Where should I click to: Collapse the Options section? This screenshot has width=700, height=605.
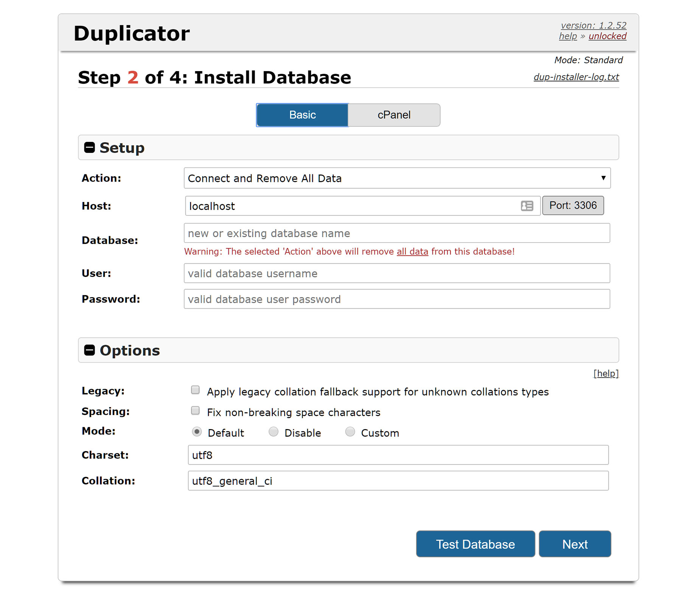[90, 350]
